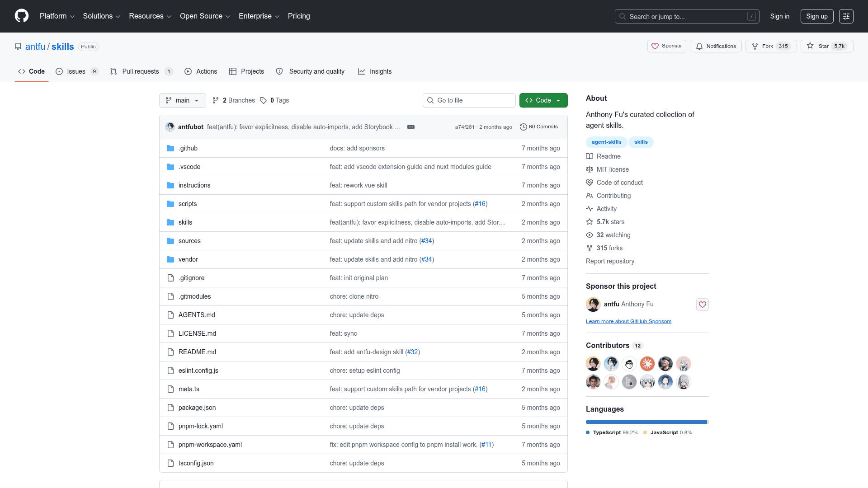Go to the GitHub homepage logo
This screenshot has height=488, width=868.
tap(22, 16)
